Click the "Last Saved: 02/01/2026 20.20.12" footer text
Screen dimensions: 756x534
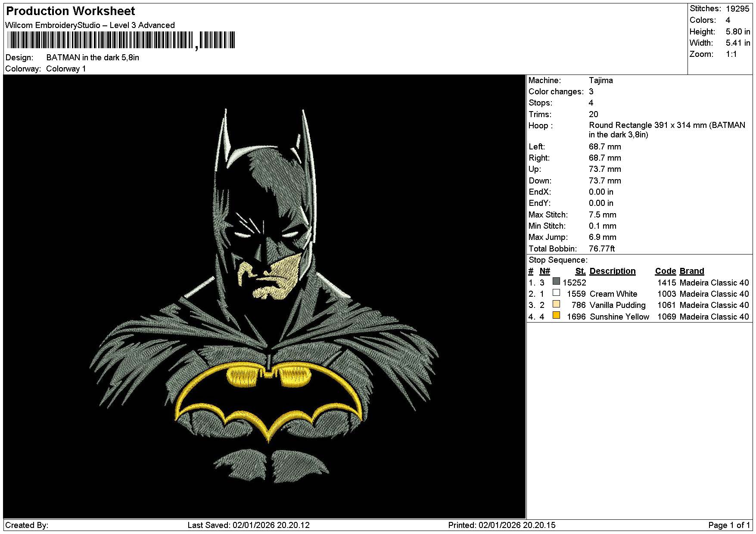249,525
